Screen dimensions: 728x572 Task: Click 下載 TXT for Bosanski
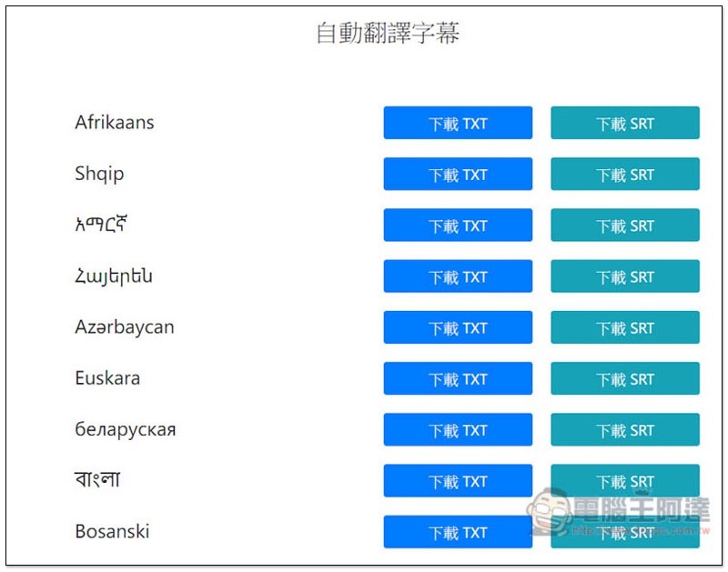(x=458, y=532)
